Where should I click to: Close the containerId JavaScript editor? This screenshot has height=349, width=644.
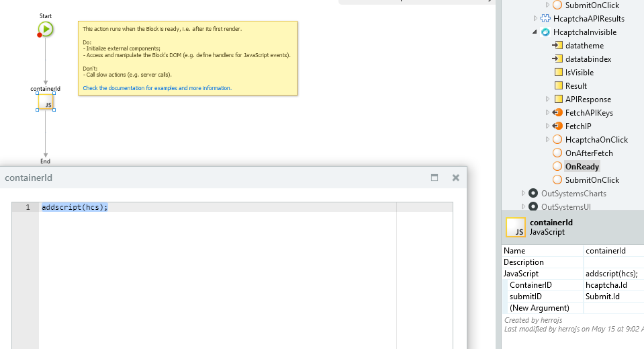coord(455,178)
